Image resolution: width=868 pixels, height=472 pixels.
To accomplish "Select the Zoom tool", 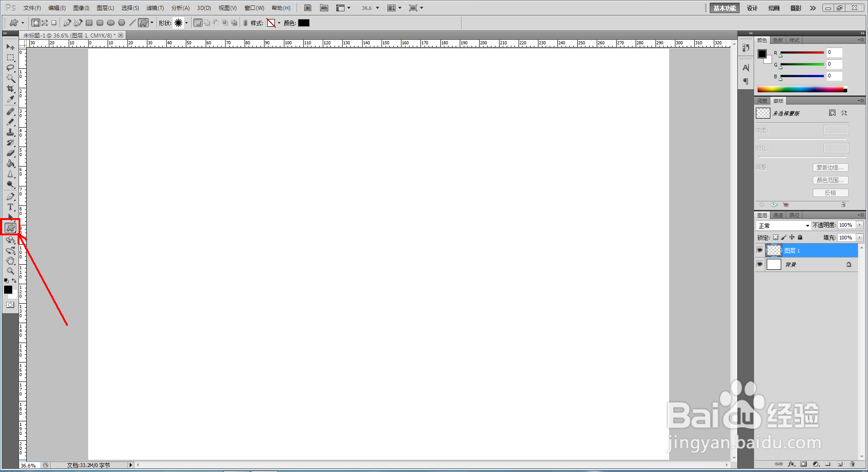I will pyautogui.click(x=10, y=271).
